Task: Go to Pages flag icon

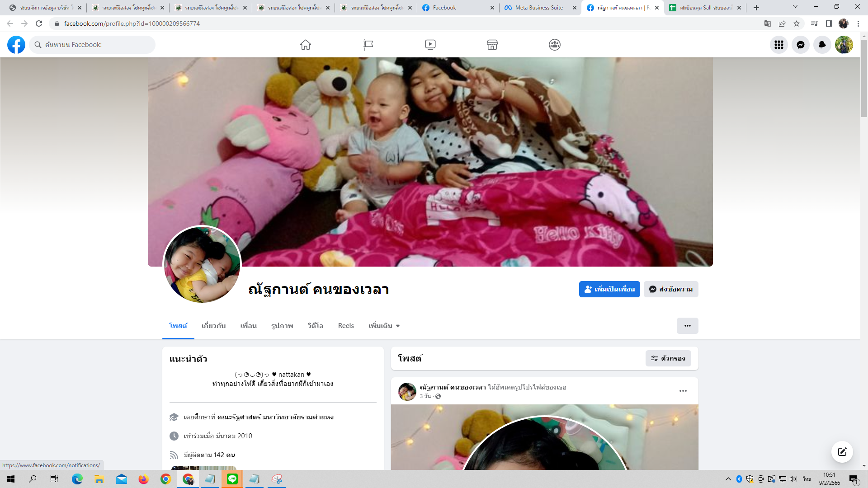Action: pyautogui.click(x=368, y=45)
